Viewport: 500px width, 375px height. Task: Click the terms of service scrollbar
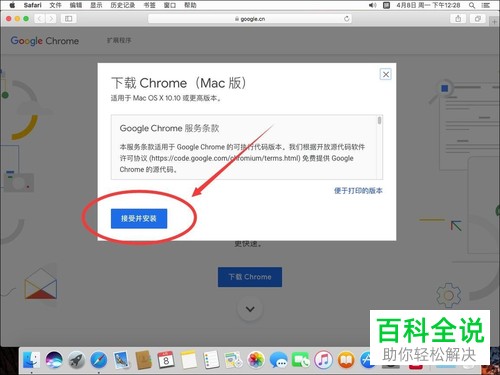click(x=379, y=121)
